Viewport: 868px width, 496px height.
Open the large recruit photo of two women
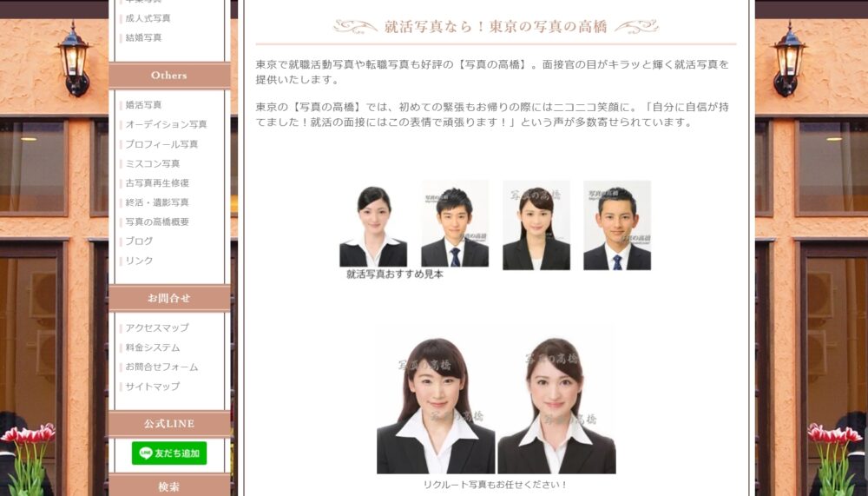click(x=496, y=400)
